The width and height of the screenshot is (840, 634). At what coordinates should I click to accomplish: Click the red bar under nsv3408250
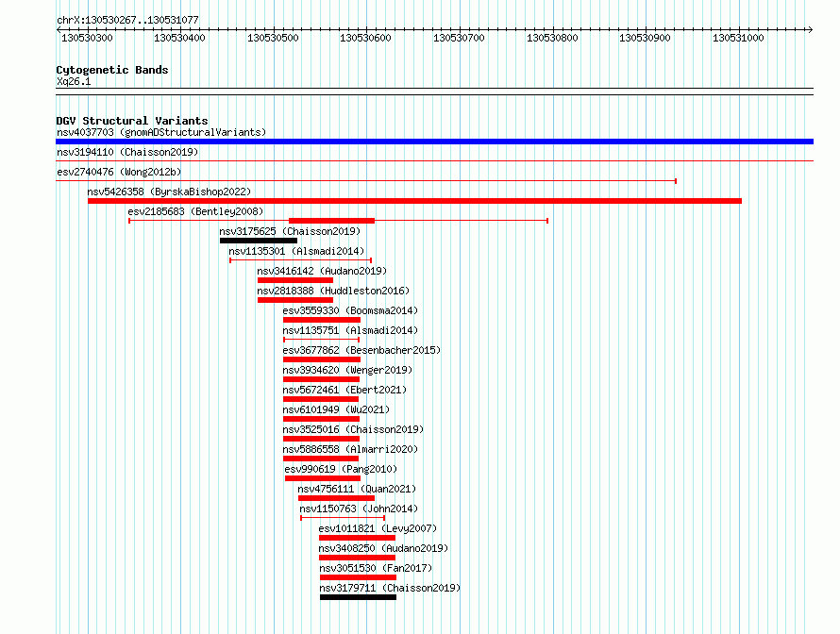pos(357,558)
